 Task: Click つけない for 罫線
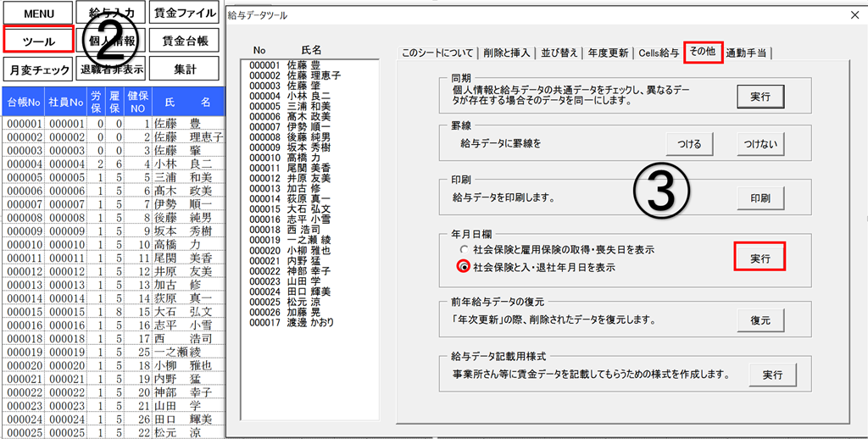pyautogui.click(x=760, y=144)
